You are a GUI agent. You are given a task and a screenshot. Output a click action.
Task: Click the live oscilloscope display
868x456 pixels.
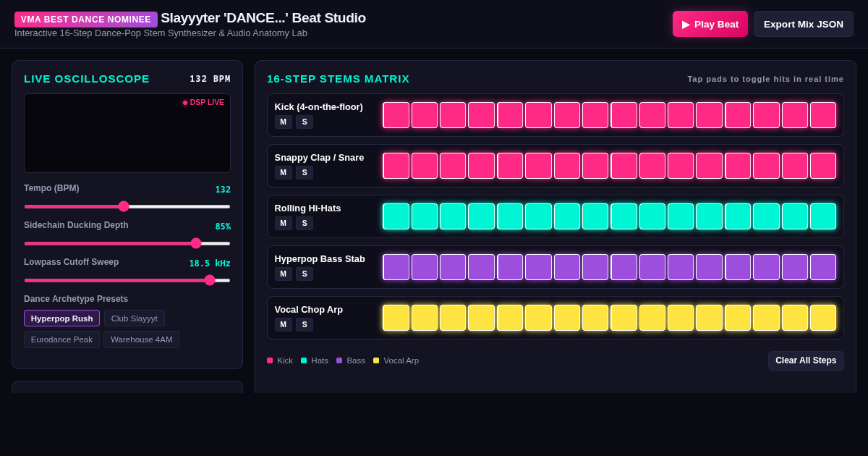(x=127, y=133)
